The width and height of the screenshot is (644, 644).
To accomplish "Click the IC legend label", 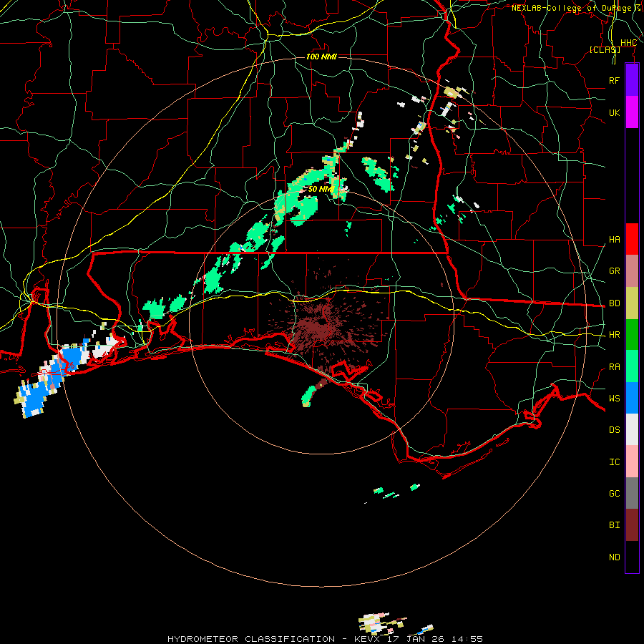I will (614, 462).
